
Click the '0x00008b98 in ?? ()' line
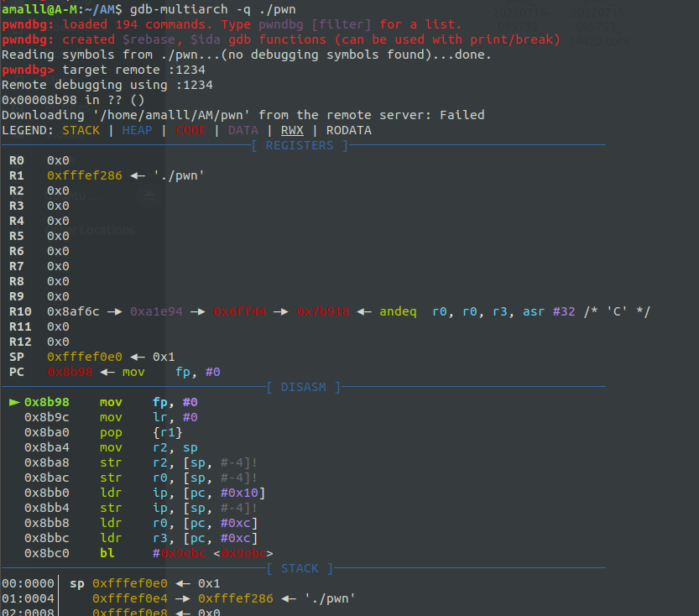pyautogui.click(x=73, y=100)
